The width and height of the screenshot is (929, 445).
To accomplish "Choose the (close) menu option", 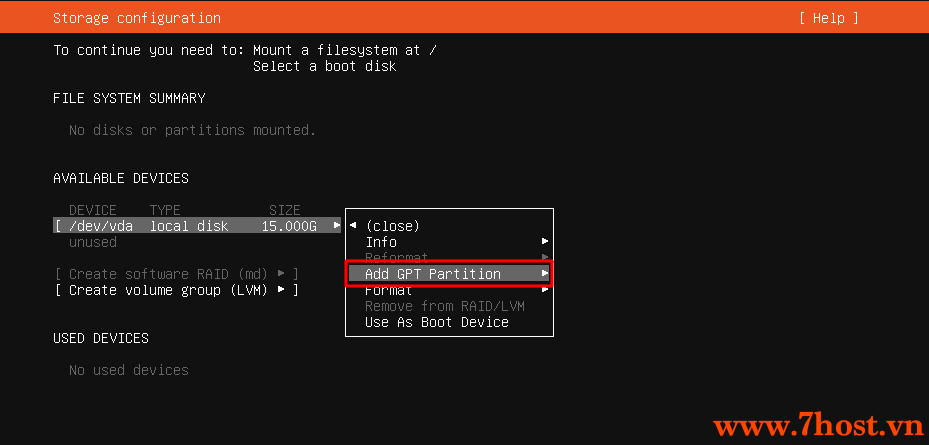I will [392, 226].
